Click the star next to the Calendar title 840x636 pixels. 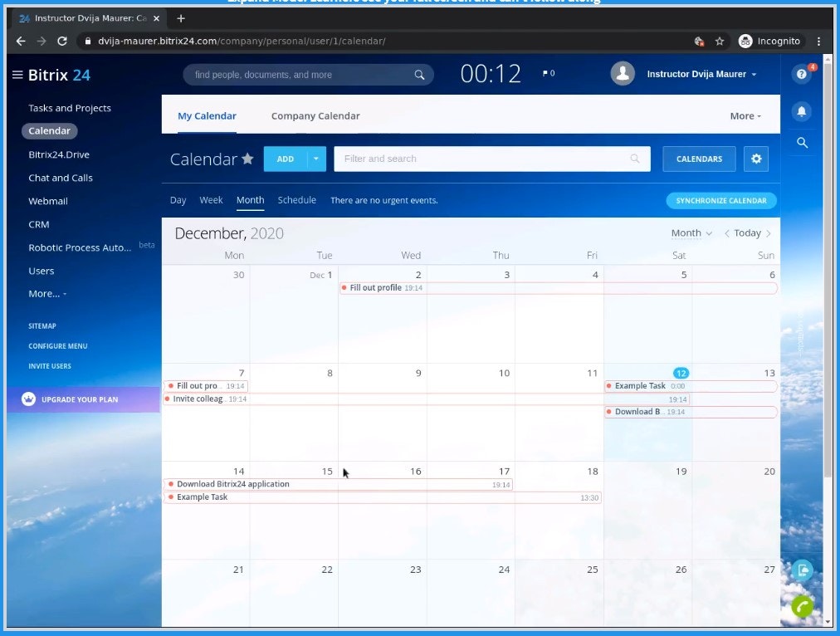pos(247,159)
